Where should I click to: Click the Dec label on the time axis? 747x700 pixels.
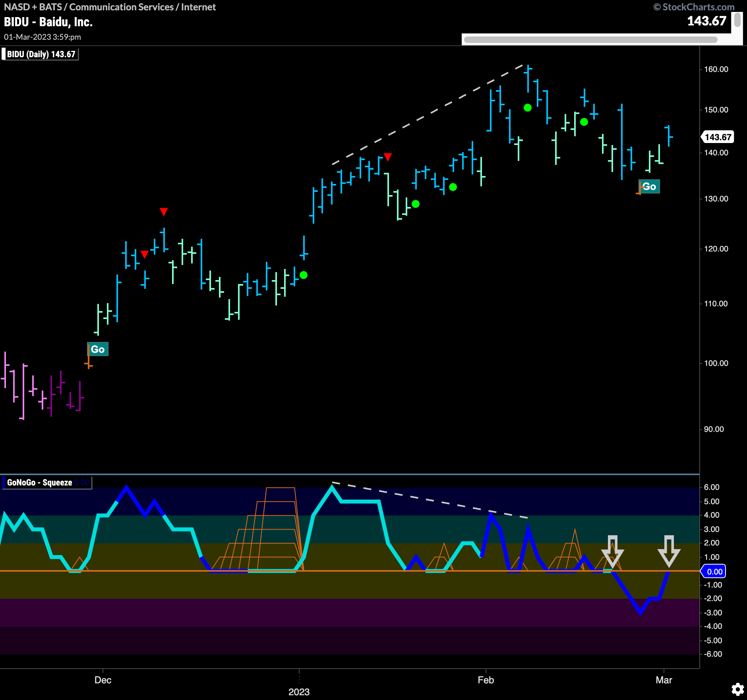(103, 680)
